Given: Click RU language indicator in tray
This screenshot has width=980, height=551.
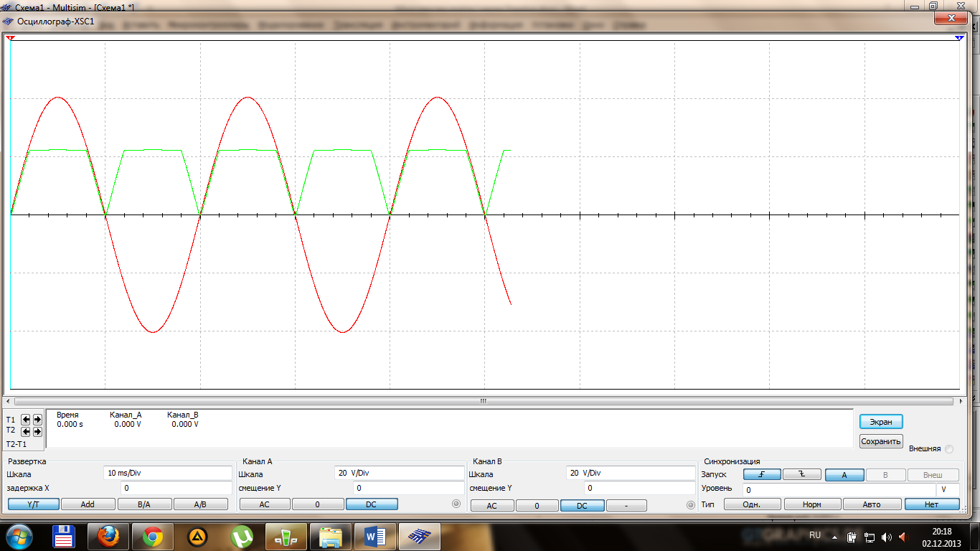Looking at the screenshot, I should [815, 536].
